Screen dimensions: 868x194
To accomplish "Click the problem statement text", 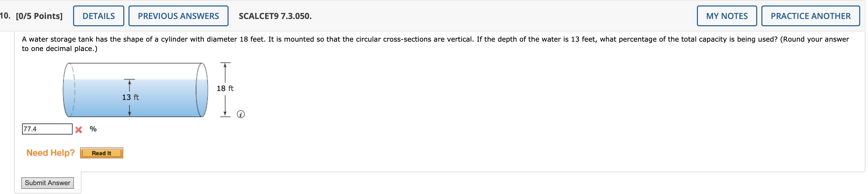I will (x=435, y=44).
